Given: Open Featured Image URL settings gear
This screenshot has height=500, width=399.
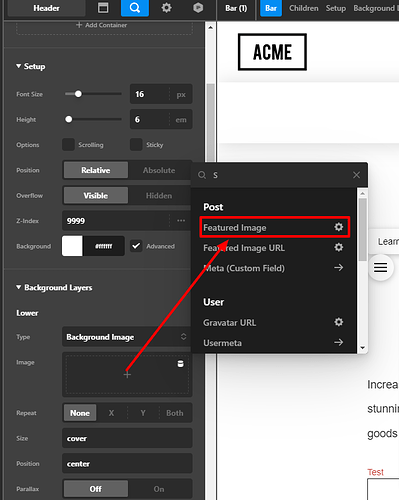Looking at the screenshot, I should [x=339, y=247].
